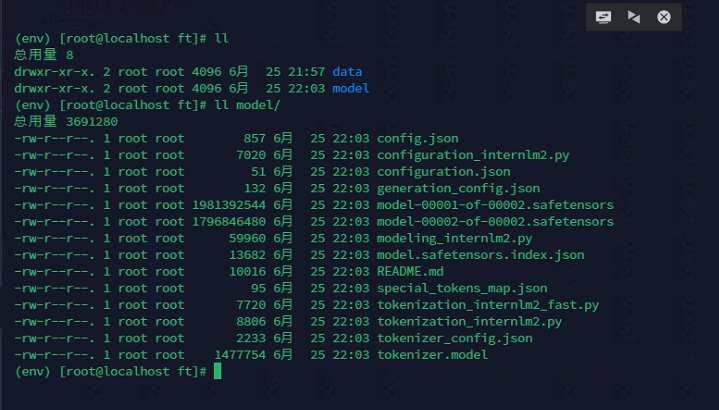
Task: Click the README.md filename
Action: tap(410, 271)
